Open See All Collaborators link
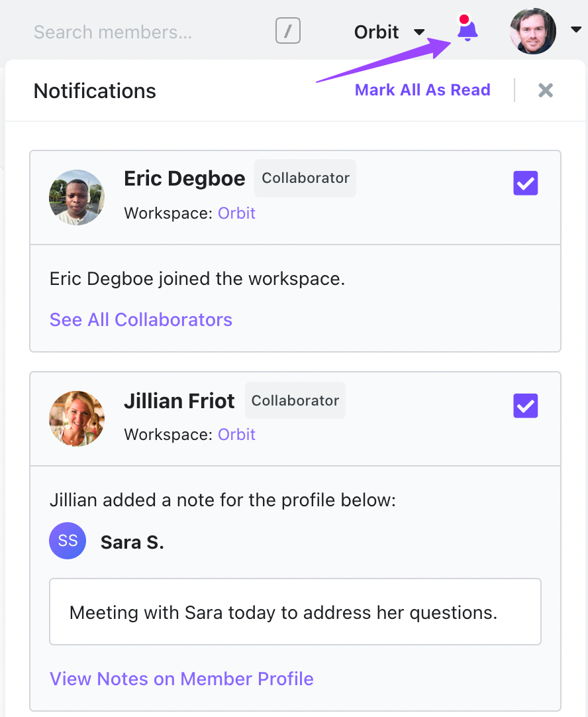 pos(141,319)
